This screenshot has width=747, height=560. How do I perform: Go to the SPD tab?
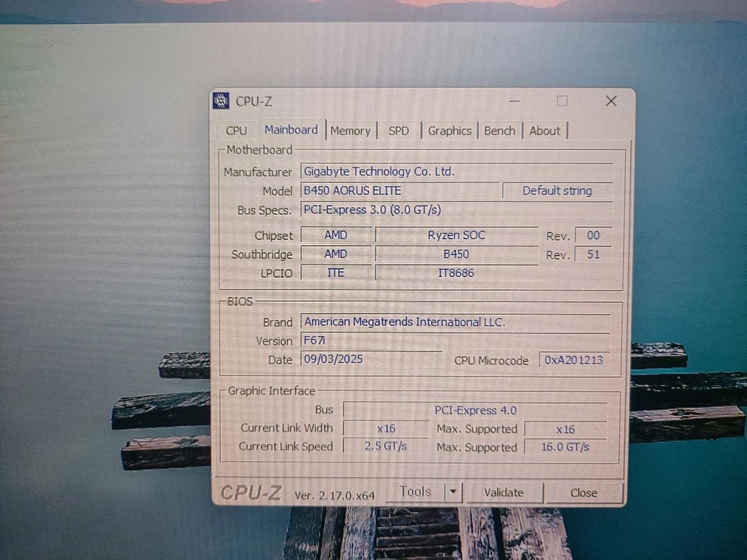(x=399, y=131)
